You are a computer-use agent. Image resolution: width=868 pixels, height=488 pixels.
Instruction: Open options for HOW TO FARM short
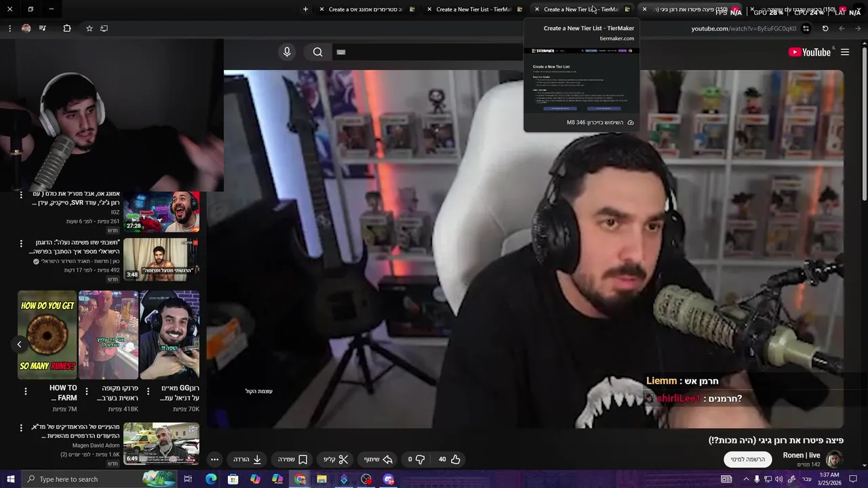pos(26,392)
